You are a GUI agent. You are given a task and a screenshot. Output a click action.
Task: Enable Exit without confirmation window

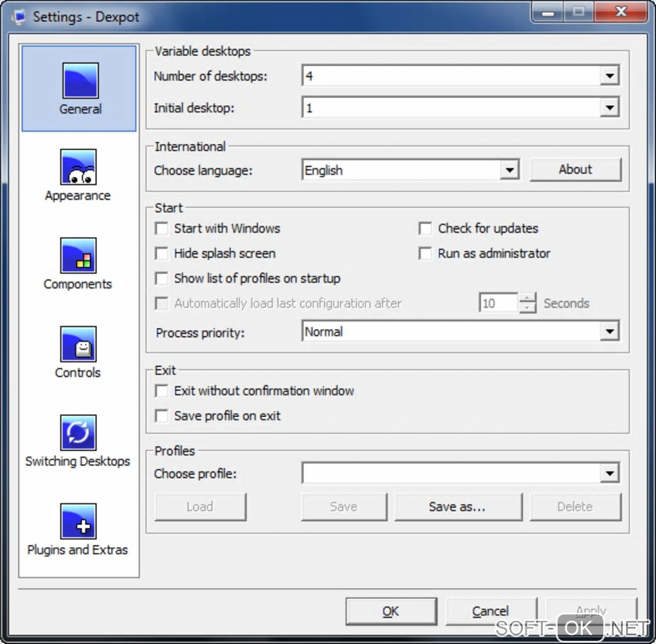(x=161, y=391)
